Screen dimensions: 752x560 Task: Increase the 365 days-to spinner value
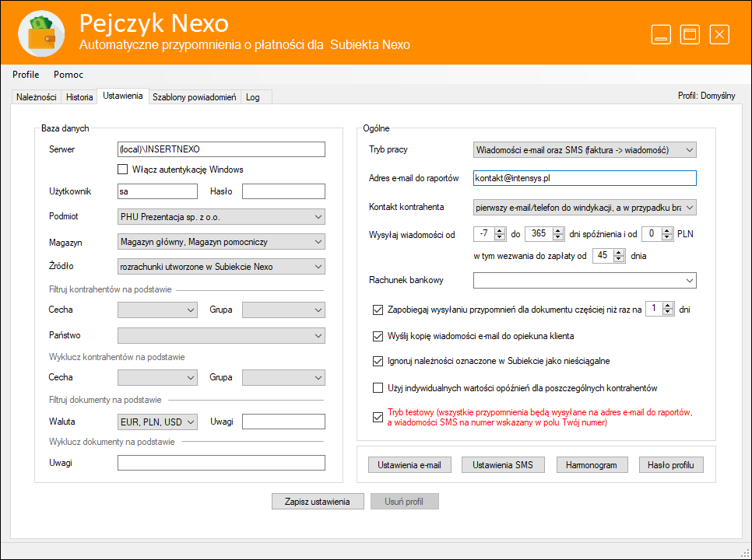(557, 230)
